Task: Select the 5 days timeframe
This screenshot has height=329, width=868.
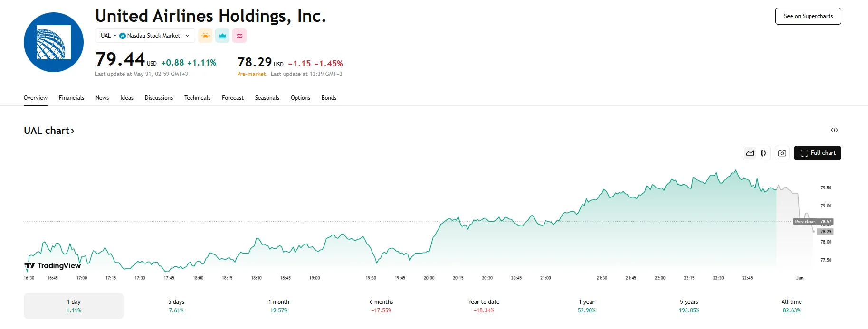Action: point(176,305)
